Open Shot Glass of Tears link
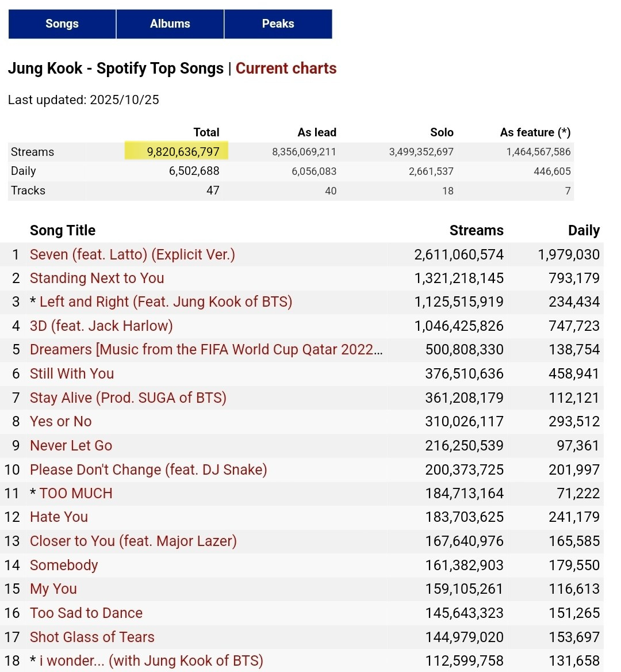This screenshot has height=672, width=621. pos(92,637)
